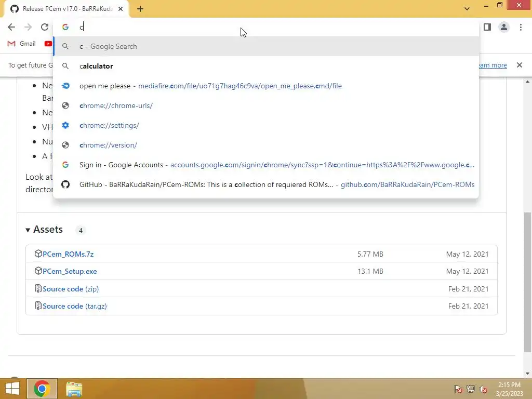Screen dimensions: 532x399
Task: Click the package icon next to PCem_Setup.exe
Action: click(x=38, y=271)
